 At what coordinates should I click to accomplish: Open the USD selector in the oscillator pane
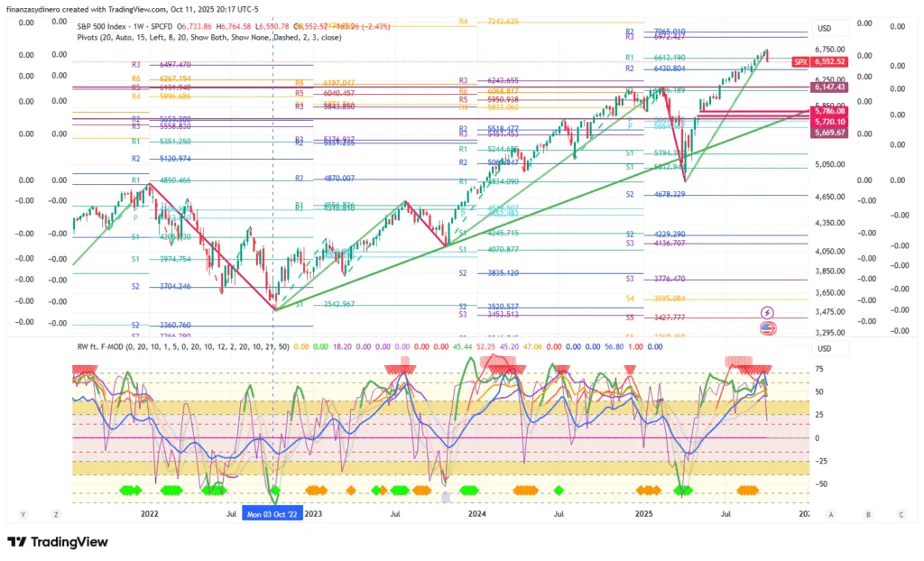824,348
